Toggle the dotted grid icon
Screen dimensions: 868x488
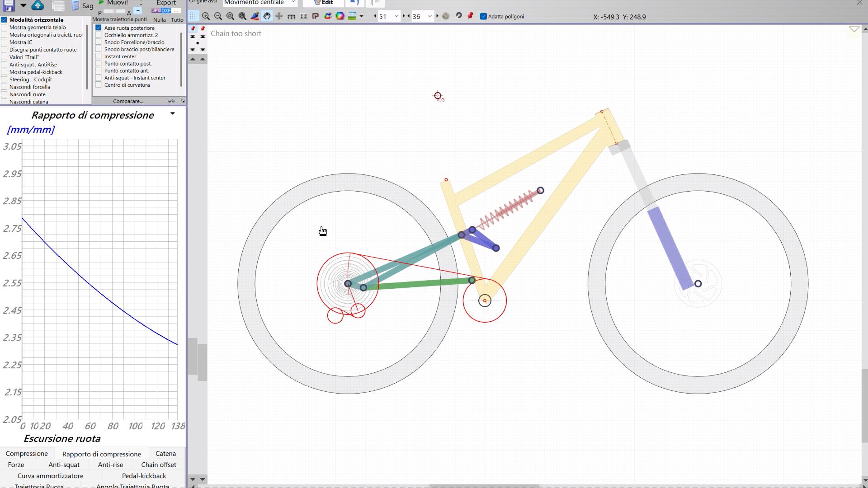[193, 16]
